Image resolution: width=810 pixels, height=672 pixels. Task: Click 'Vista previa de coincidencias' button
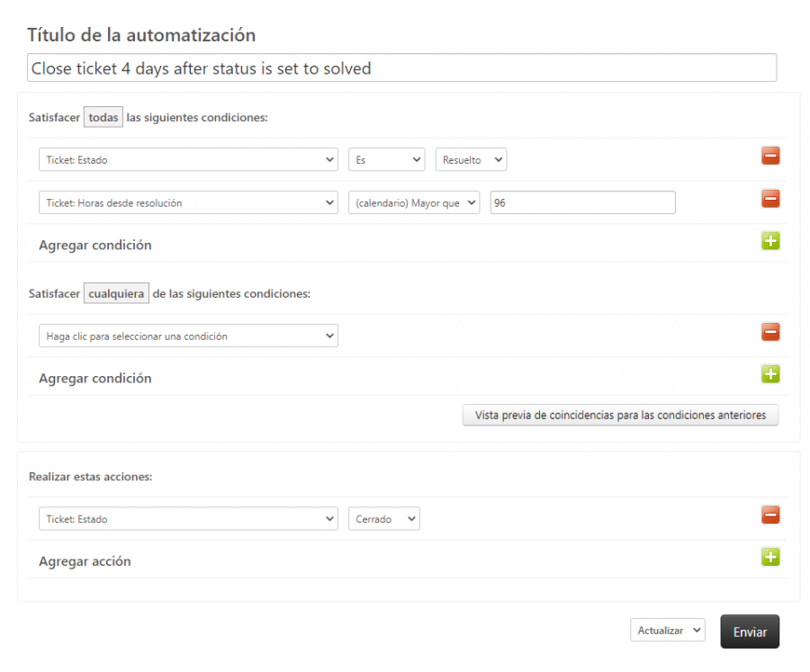[x=620, y=416]
